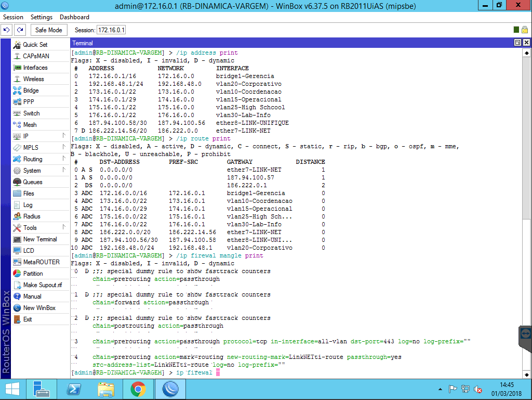Image resolution: width=532 pixels, height=400 pixels.
Task: Open Google Chrome from the taskbar
Action: pos(138,389)
